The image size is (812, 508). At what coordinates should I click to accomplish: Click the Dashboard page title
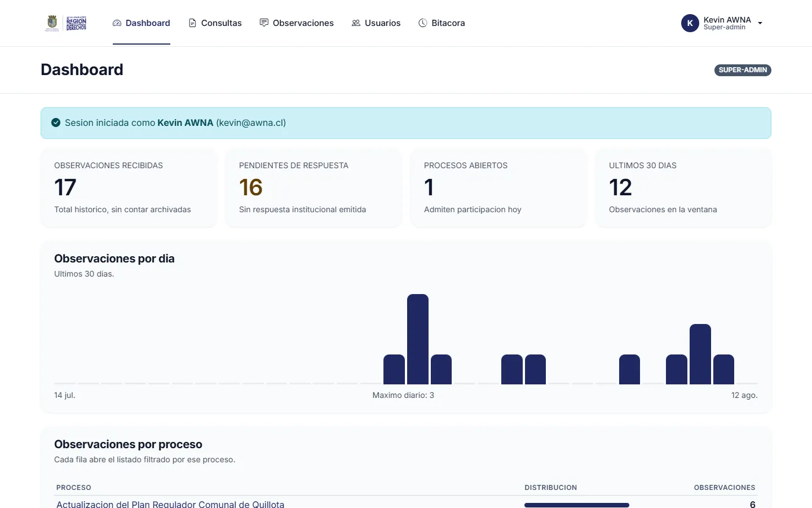82,69
